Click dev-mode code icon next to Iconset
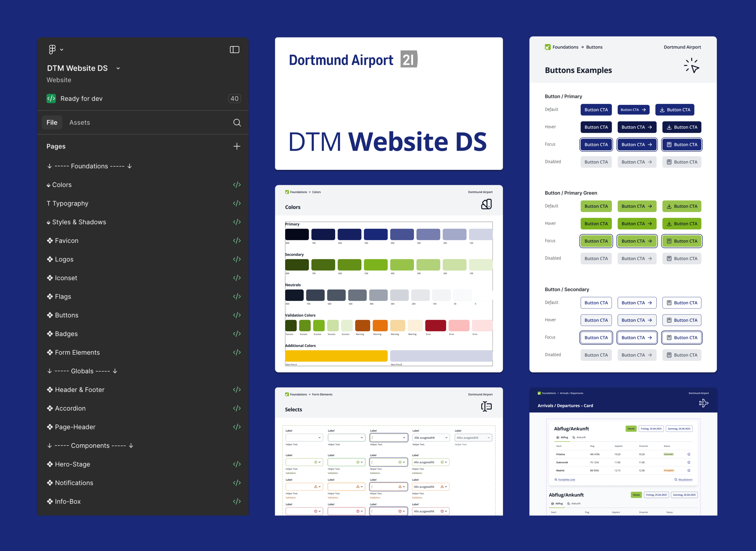This screenshot has width=756, height=551. point(237,278)
